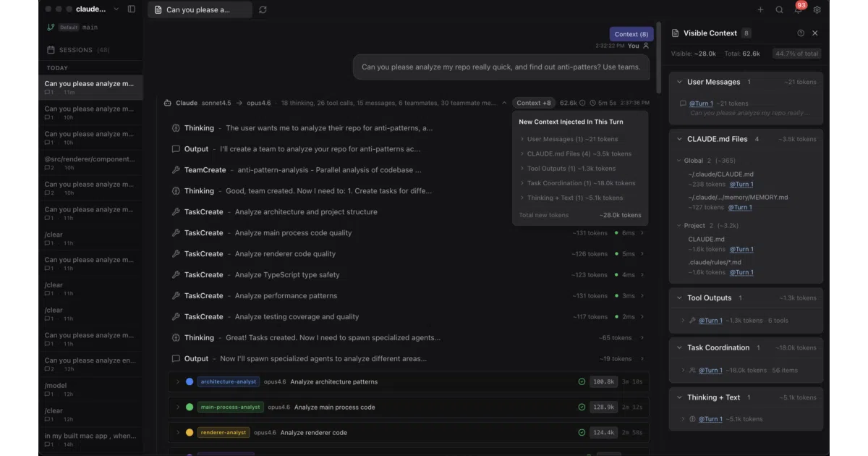
Task: Open the @src/renderer/component session
Action: point(90,163)
